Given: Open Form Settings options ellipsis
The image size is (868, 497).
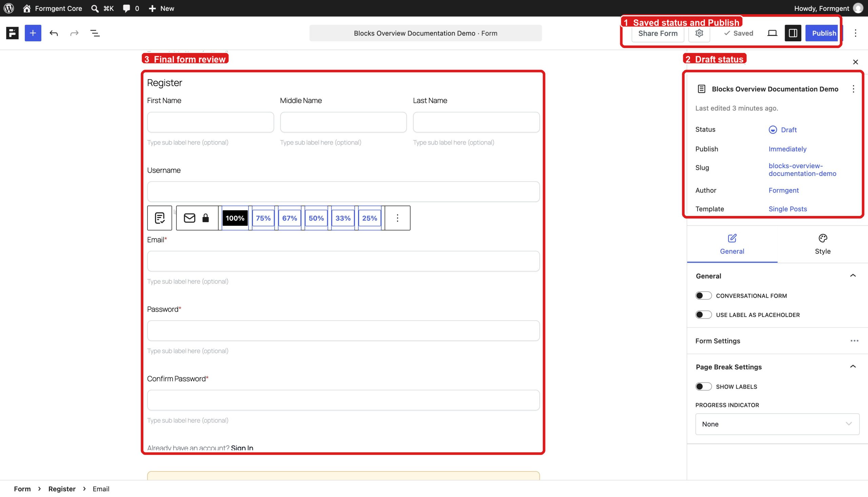Looking at the screenshot, I should click(x=854, y=341).
